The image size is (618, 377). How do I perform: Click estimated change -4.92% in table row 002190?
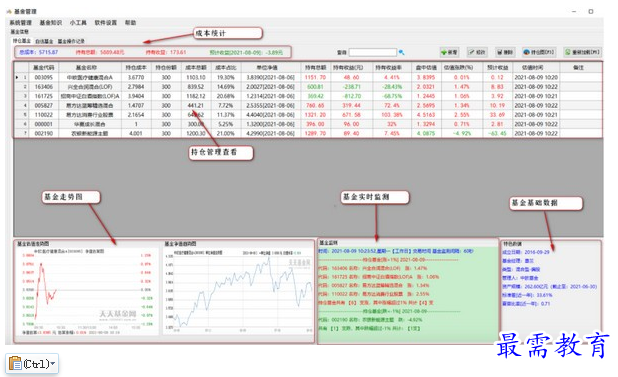click(462, 134)
